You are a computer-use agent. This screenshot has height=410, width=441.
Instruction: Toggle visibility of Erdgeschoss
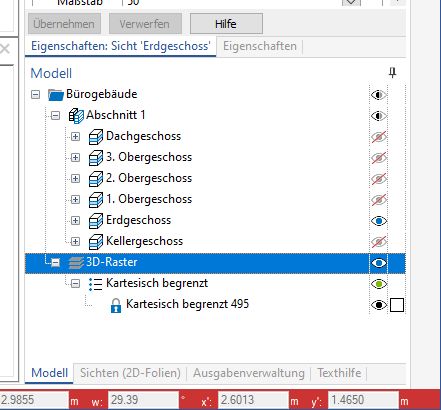tap(379, 221)
